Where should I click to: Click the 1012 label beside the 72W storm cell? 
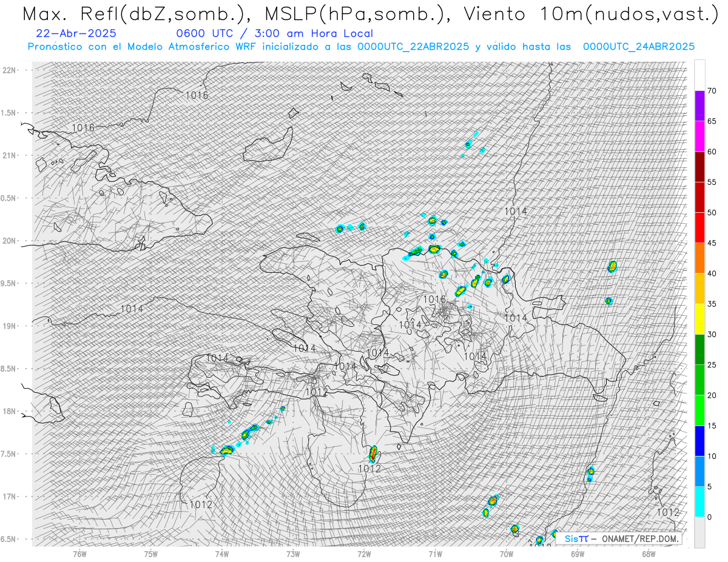point(369,469)
